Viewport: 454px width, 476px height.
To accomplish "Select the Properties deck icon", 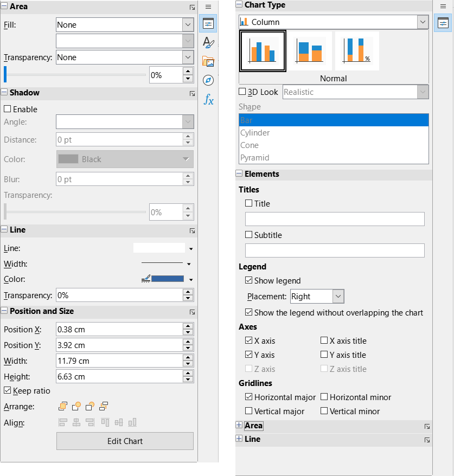I will point(208,23).
